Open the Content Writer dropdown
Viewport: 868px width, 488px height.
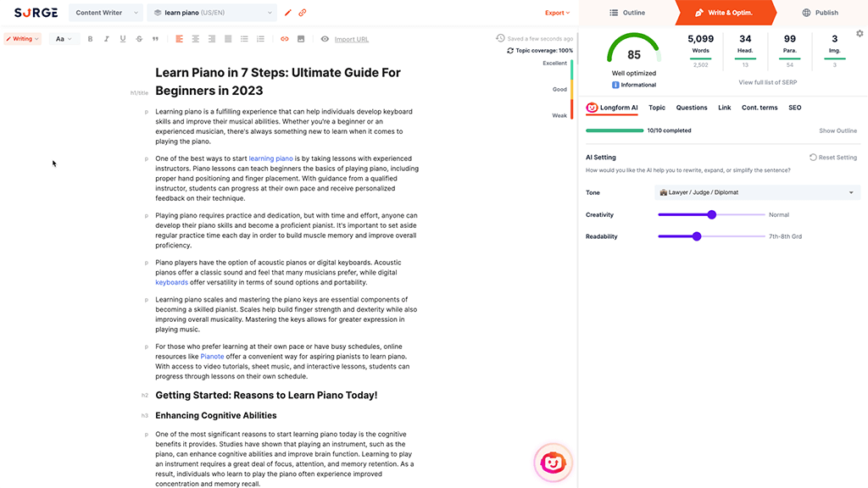[x=106, y=13]
